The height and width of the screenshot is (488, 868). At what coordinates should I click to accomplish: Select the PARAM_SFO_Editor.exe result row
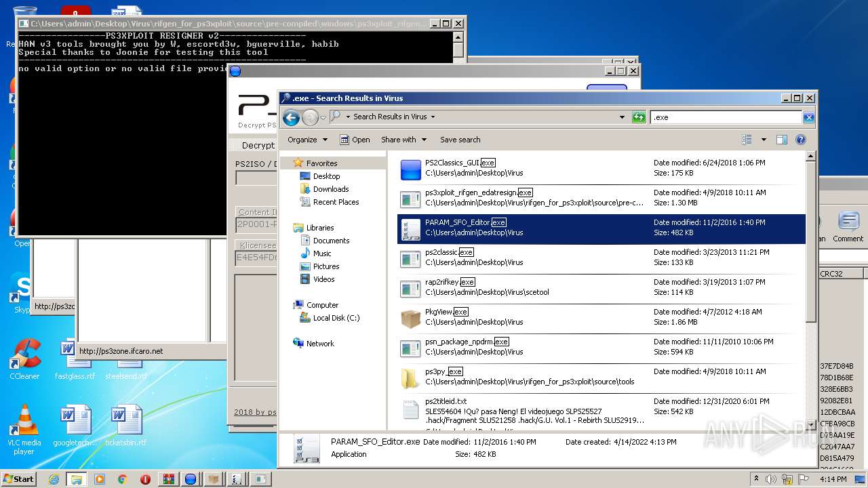click(x=601, y=229)
